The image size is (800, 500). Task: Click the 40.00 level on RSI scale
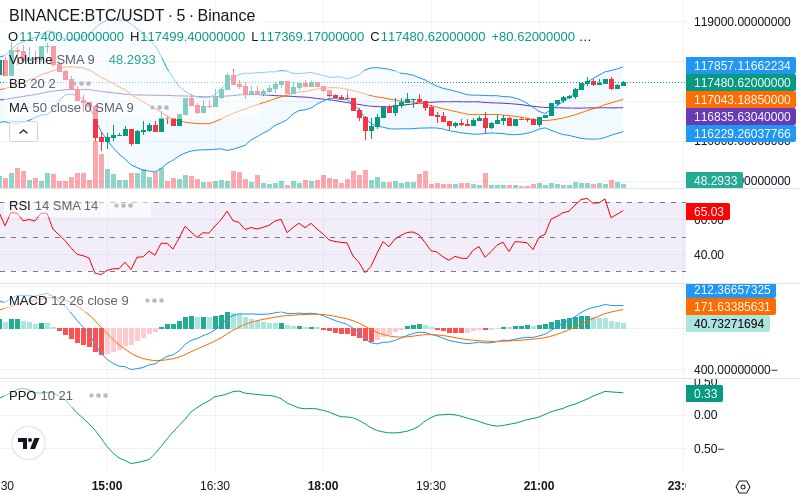[x=709, y=255]
